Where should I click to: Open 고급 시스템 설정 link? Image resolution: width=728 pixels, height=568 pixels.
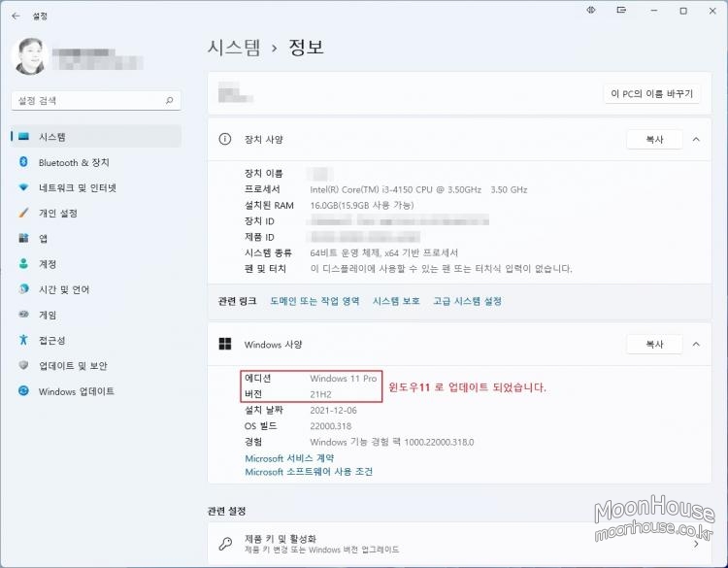[x=467, y=301]
